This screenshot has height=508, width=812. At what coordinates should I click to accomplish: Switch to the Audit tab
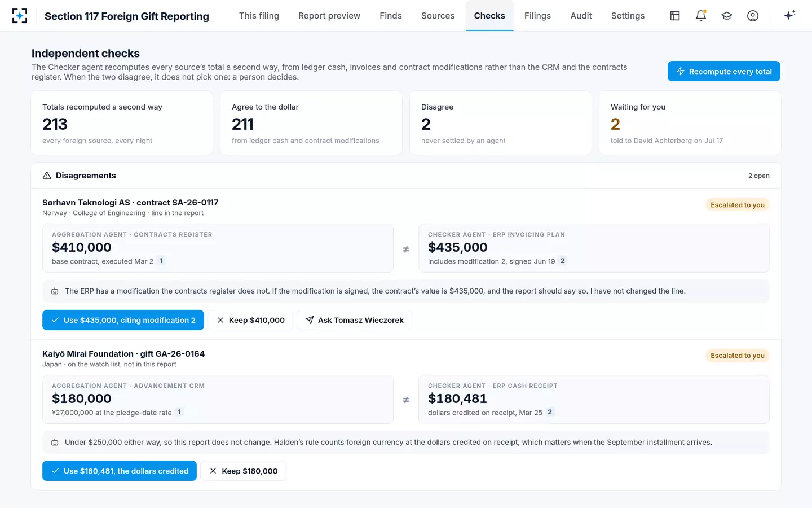[581, 16]
